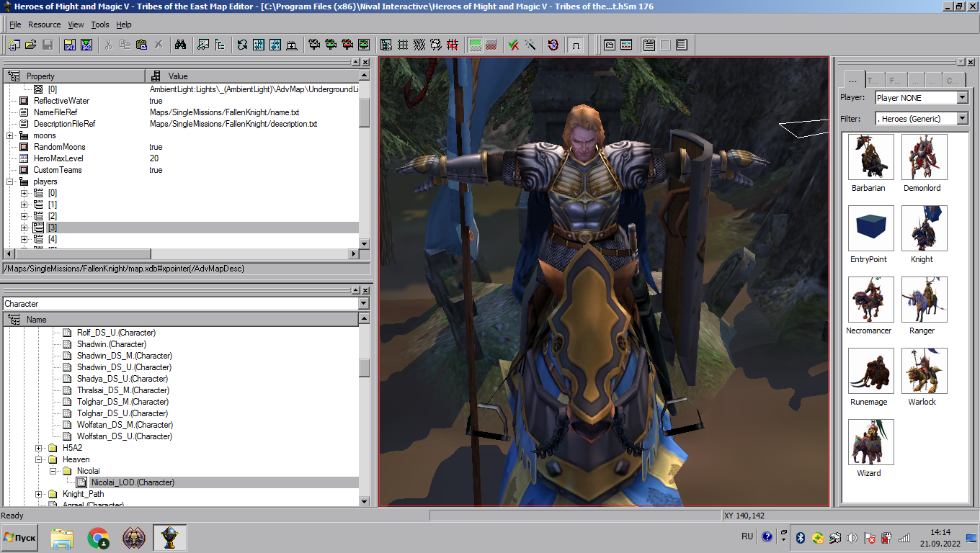The image size is (980, 553).
Task: Collapse the Heaven folder
Action: 39,459
